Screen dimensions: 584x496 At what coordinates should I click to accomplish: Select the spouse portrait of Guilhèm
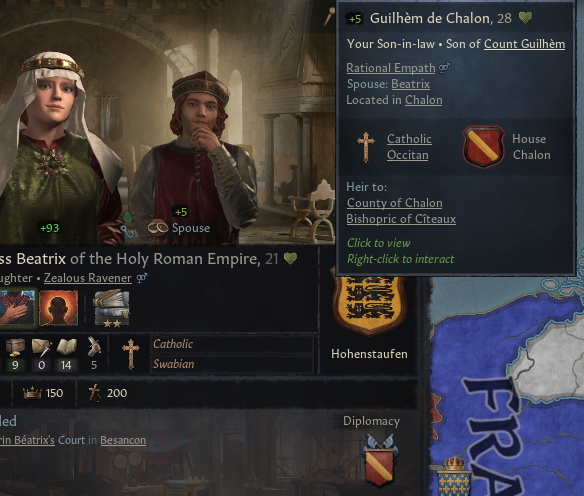(x=197, y=156)
